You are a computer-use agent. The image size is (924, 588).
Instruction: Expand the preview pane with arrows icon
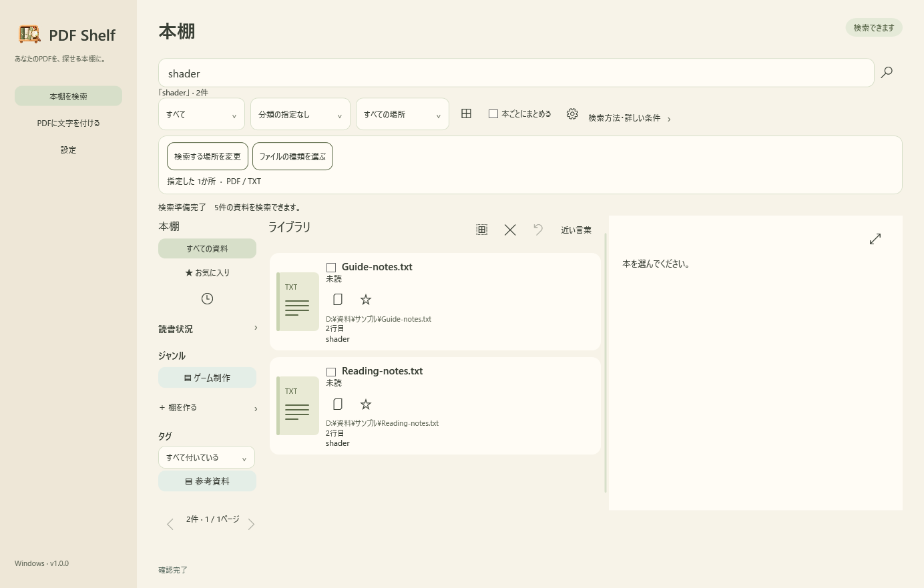tap(875, 238)
